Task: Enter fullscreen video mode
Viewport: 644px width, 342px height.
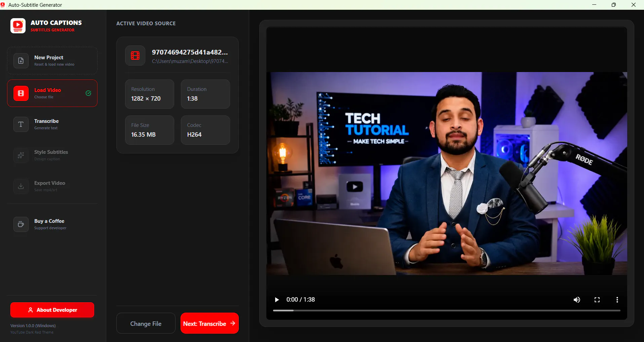Action: coord(597,300)
